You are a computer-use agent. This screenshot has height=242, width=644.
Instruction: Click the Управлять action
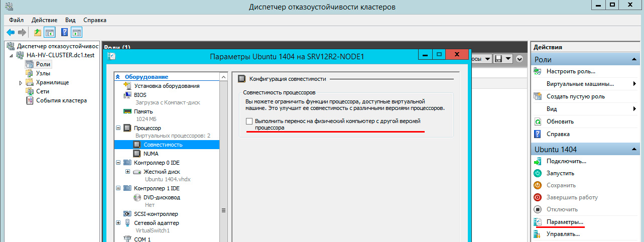563,233
